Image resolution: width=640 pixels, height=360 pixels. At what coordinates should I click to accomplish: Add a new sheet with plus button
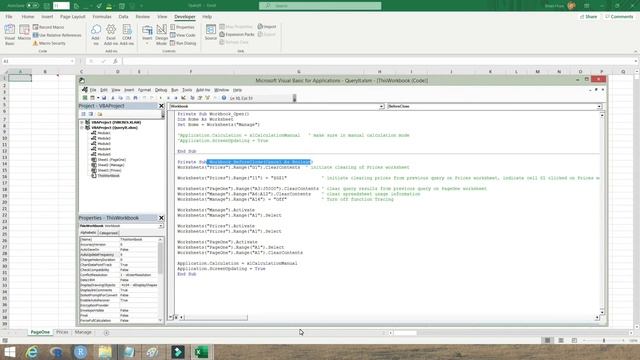[107, 333]
